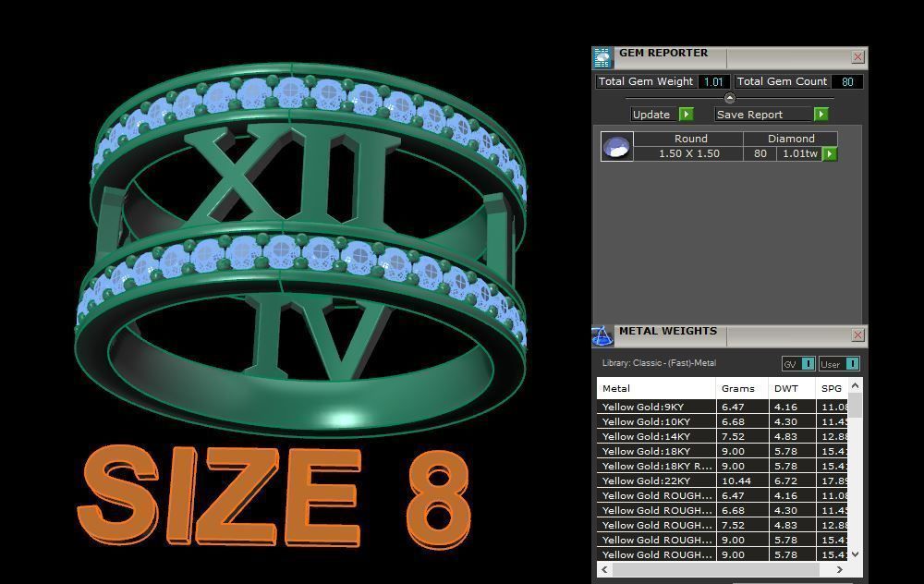Viewport: 924px width, 584px height.
Task: Click the gem count 80 cell in gem row
Action: pyautogui.click(x=760, y=153)
